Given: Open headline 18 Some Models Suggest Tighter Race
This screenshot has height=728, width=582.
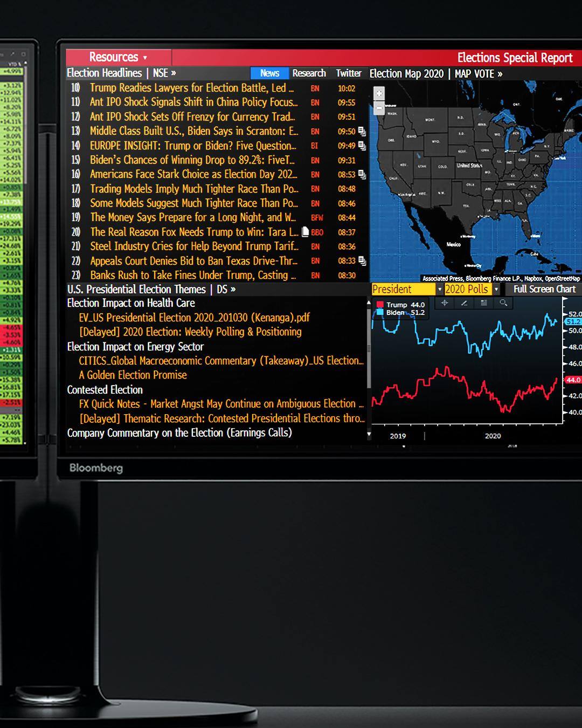Looking at the screenshot, I should (x=193, y=203).
